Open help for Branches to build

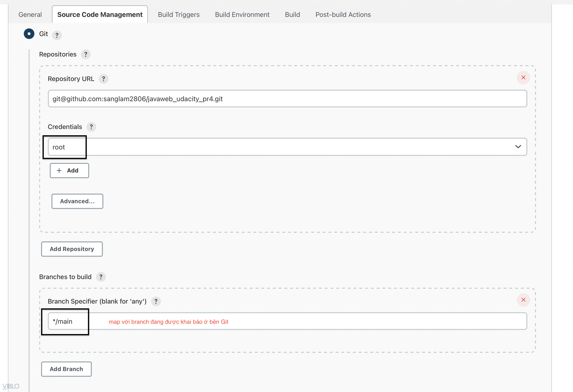(101, 277)
